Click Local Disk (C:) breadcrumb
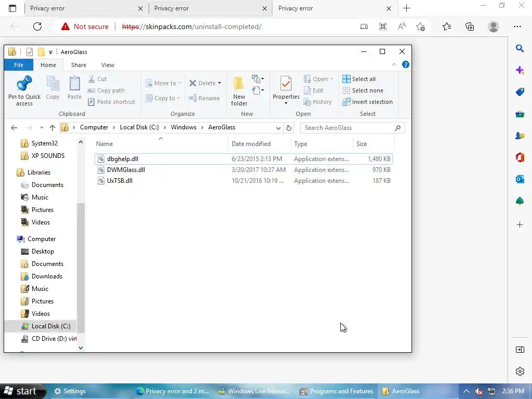The image size is (532, 399). coord(139,127)
